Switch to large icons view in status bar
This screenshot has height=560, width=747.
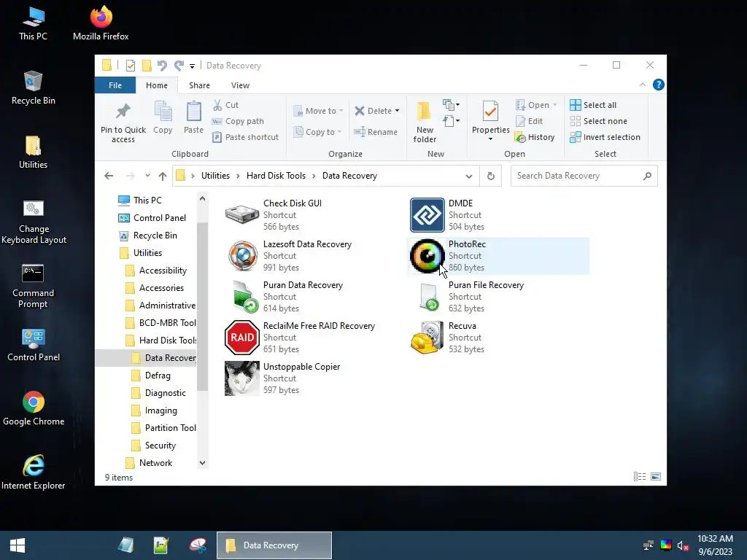656,477
